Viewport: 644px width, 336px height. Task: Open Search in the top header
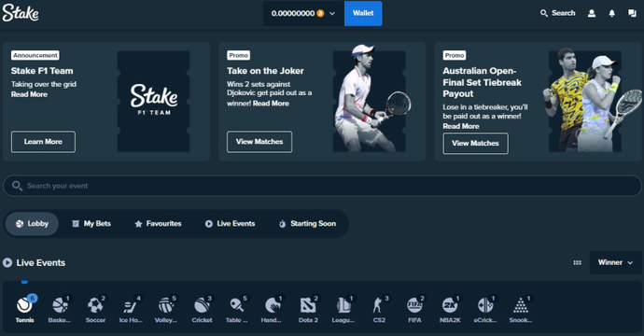[557, 13]
